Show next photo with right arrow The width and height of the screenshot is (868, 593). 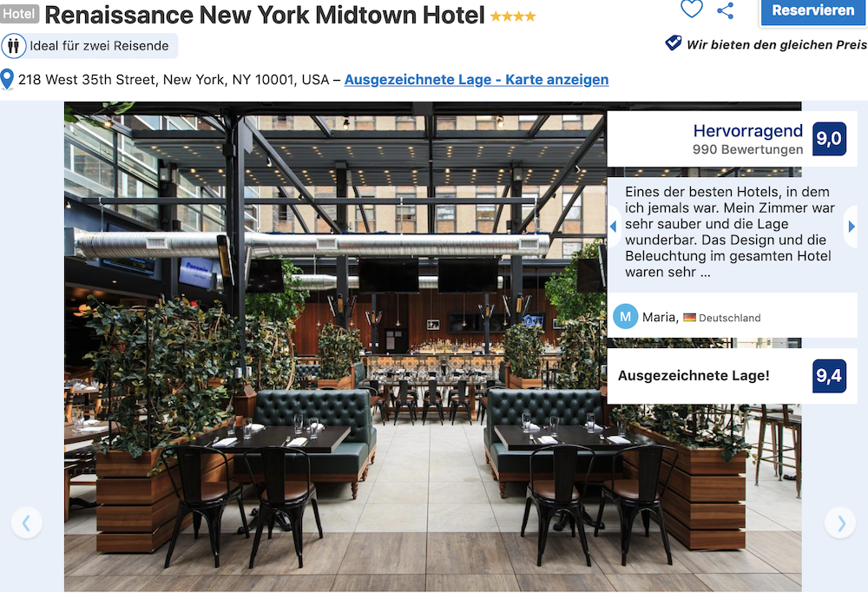841,523
